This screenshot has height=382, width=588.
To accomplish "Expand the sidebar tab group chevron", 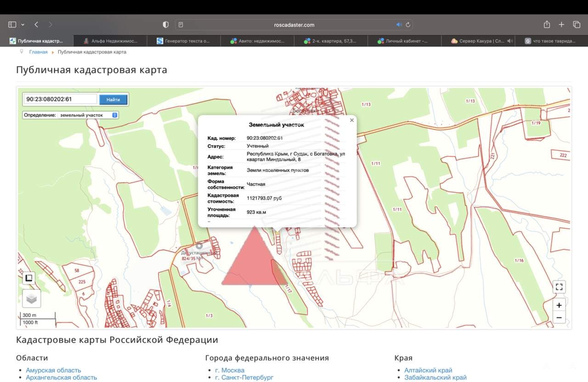I will click(x=23, y=25).
